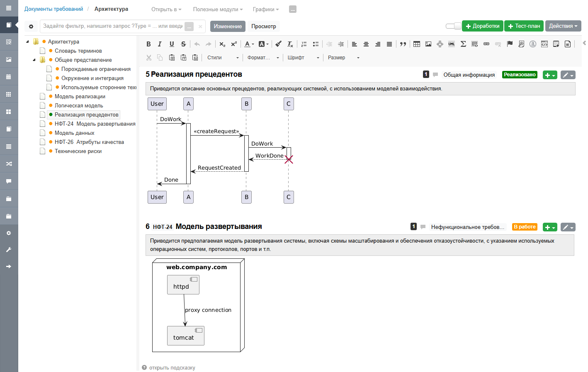Select the web.company.com deployment diagram
The width and height of the screenshot is (588, 372).
click(198, 305)
